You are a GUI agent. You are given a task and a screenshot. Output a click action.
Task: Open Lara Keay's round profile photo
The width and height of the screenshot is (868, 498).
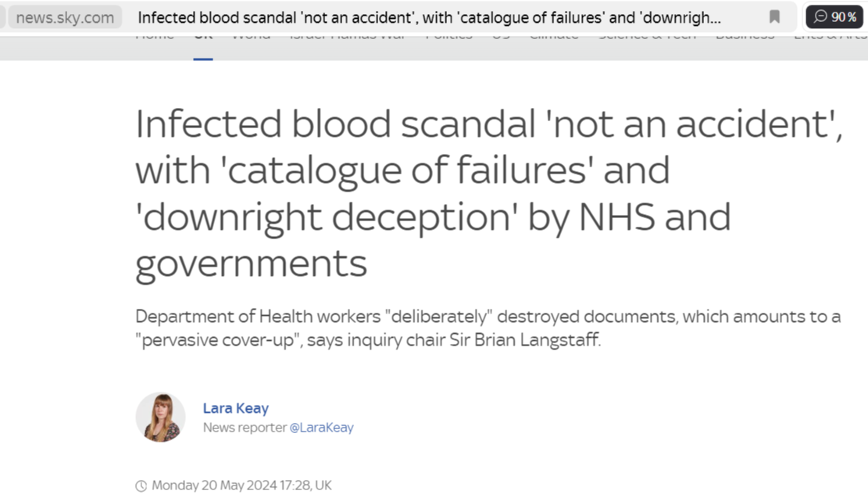160,417
